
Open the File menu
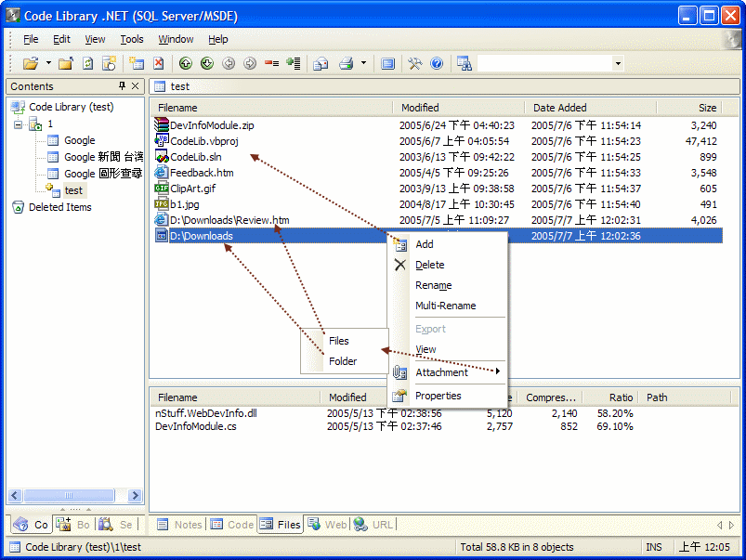click(x=31, y=39)
